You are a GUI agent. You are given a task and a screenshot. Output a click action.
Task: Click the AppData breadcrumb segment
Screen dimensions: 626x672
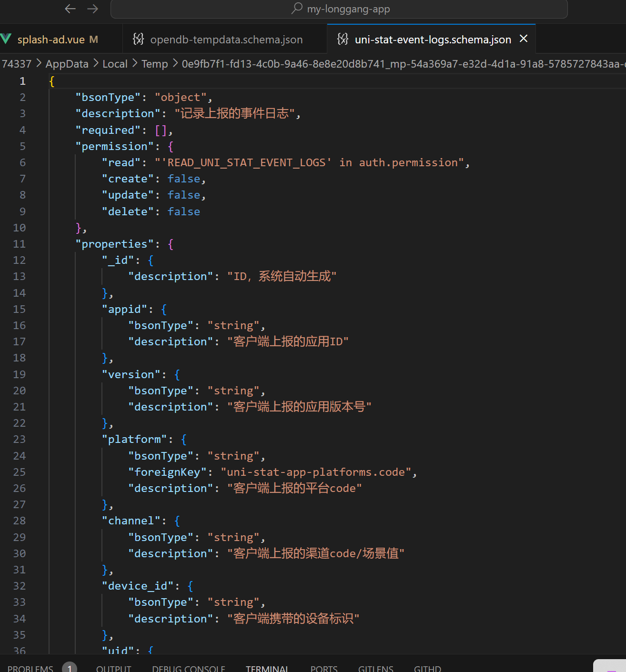[67, 64]
